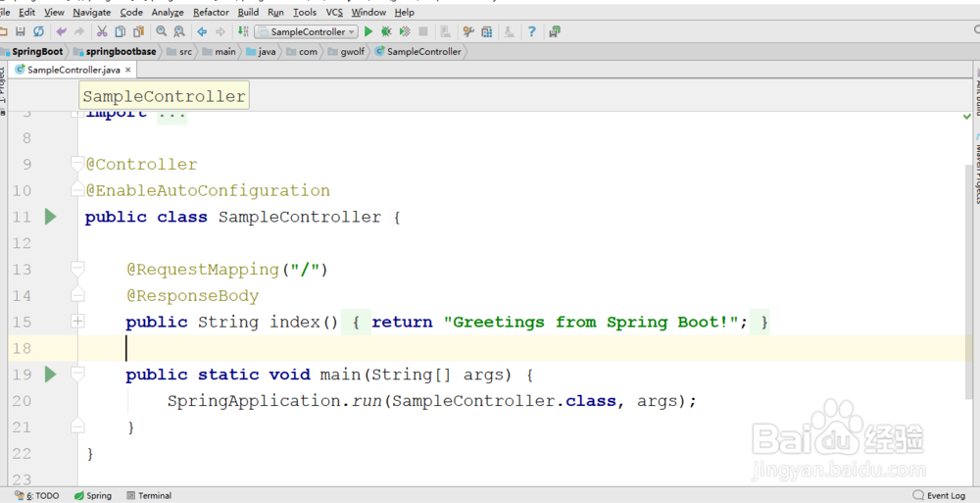Run SampleController with green play icon

point(368,31)
